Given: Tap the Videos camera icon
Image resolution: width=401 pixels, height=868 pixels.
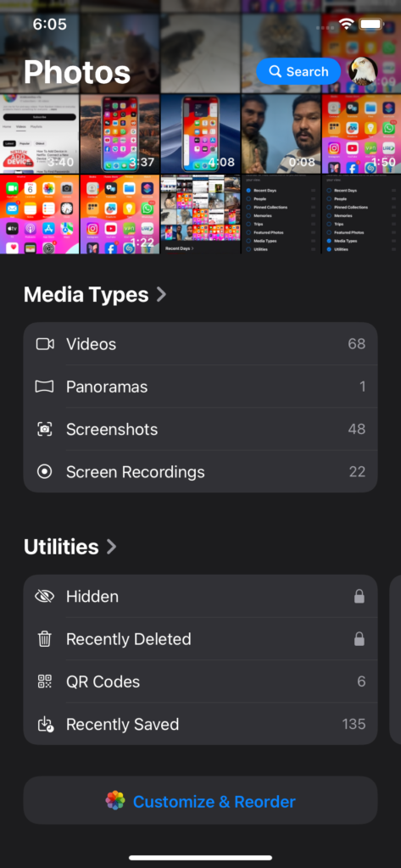Looking at the screenshot, I should pyautogui.click(x=45, y=344).
